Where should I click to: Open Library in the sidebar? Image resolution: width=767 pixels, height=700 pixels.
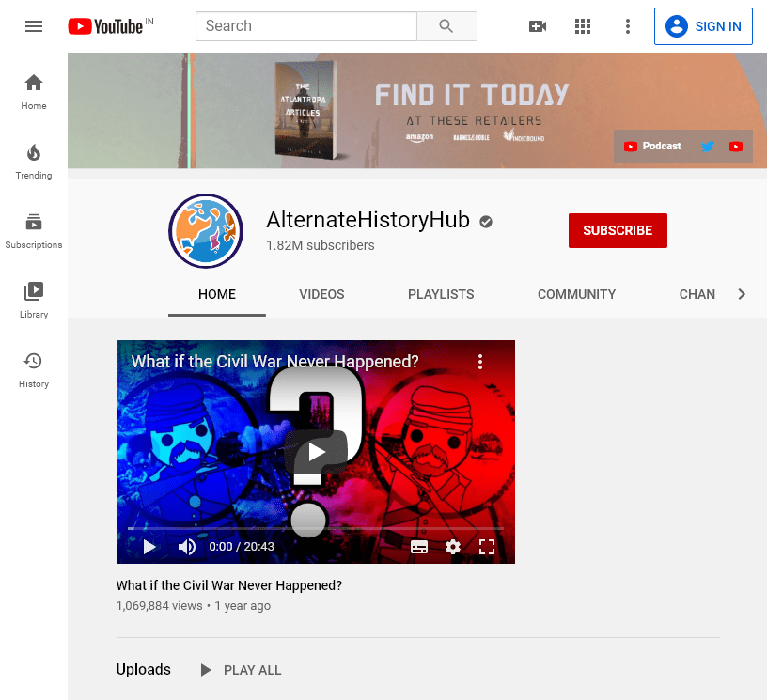[34, 301]
